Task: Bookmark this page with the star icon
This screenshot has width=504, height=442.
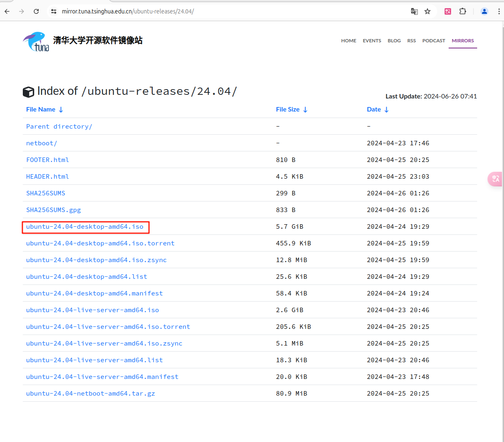Action: pos(427,11)
